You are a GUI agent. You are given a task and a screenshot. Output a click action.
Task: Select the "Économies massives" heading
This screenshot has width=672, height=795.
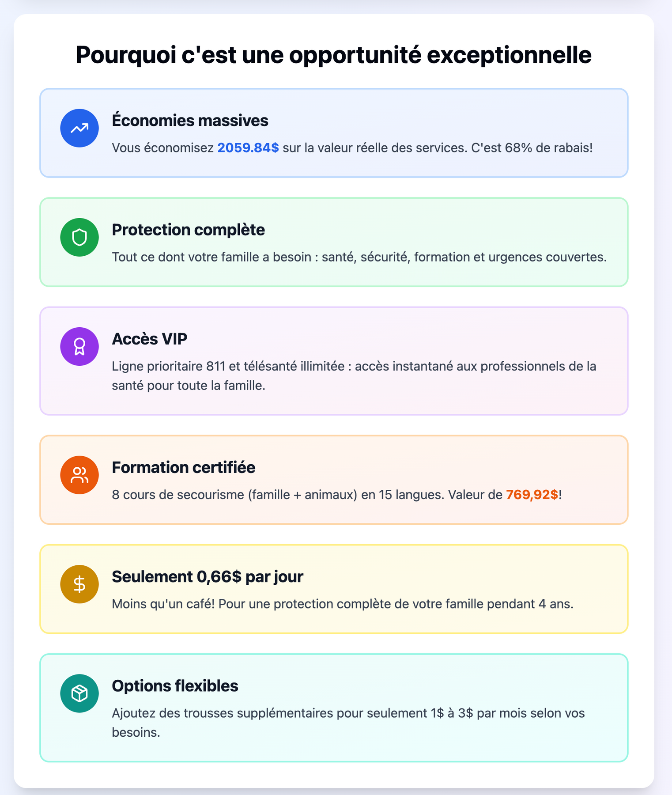coord(190,121)
